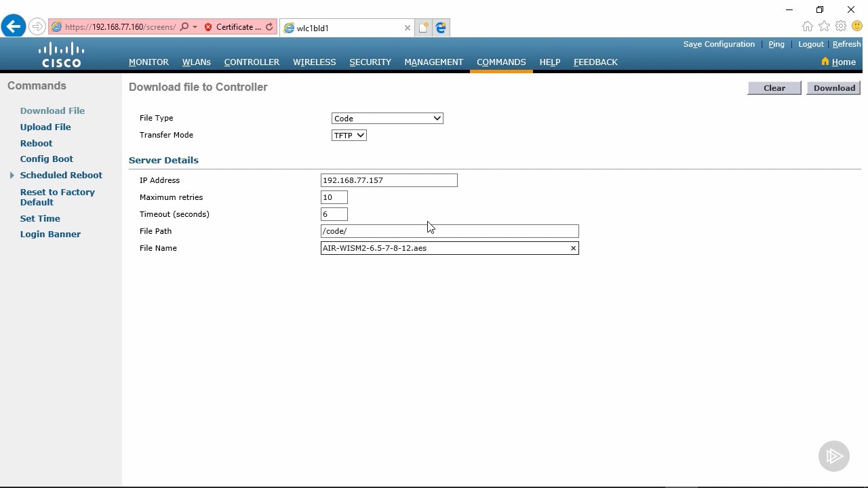
Task: Click the Refresh link in the header
Action: [847, 44]
